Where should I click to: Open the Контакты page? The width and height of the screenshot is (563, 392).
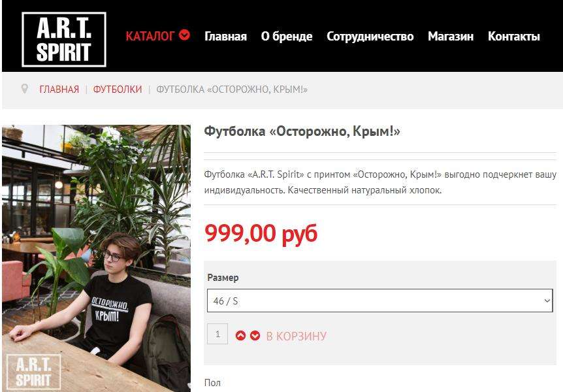514,37
